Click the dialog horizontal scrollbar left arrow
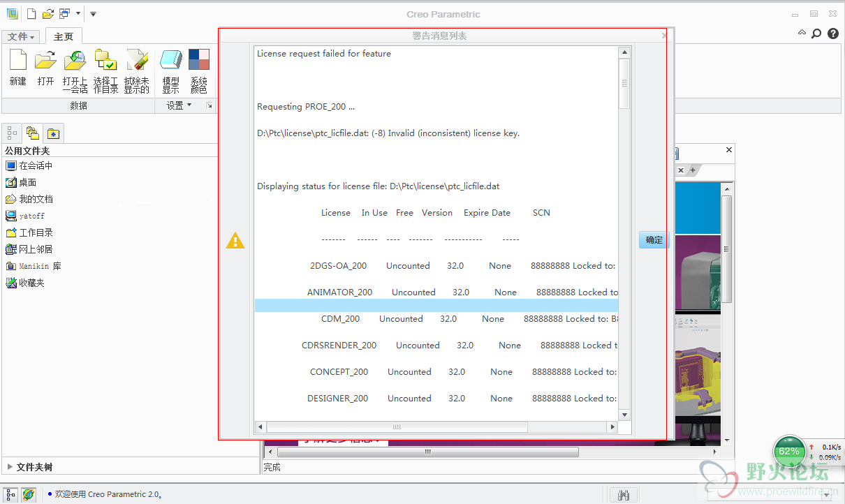 click(x=260, y=427)
